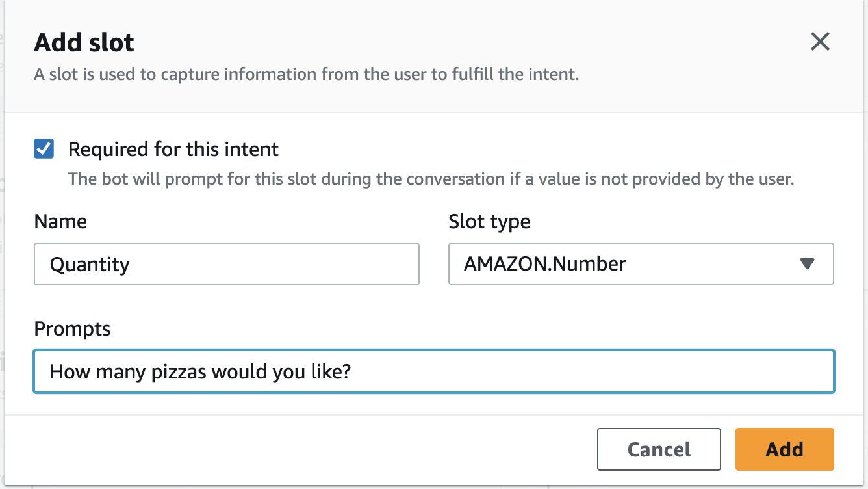Image resolution: width=868 pixels, height=489 pixels.
Task: Click the slot description text under the title
Action: pyautogui.click(x=306, y=74)
